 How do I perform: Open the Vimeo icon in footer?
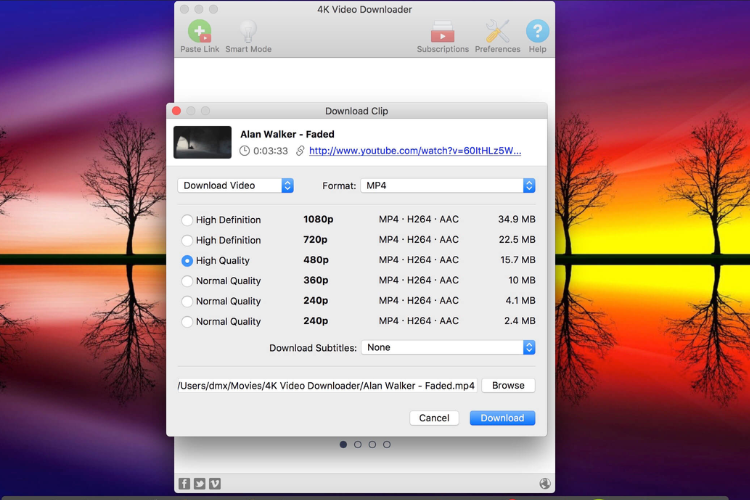coord(215,484)
